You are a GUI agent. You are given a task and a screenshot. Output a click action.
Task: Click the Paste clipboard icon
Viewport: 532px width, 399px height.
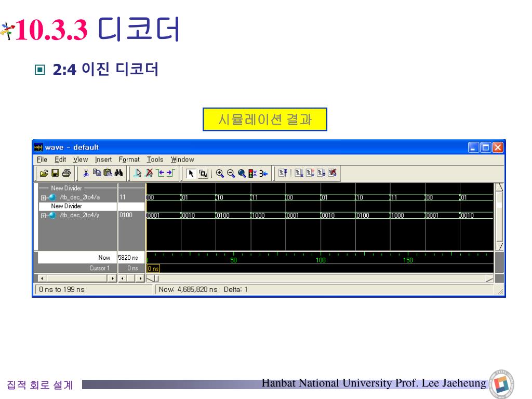[108, 173]
